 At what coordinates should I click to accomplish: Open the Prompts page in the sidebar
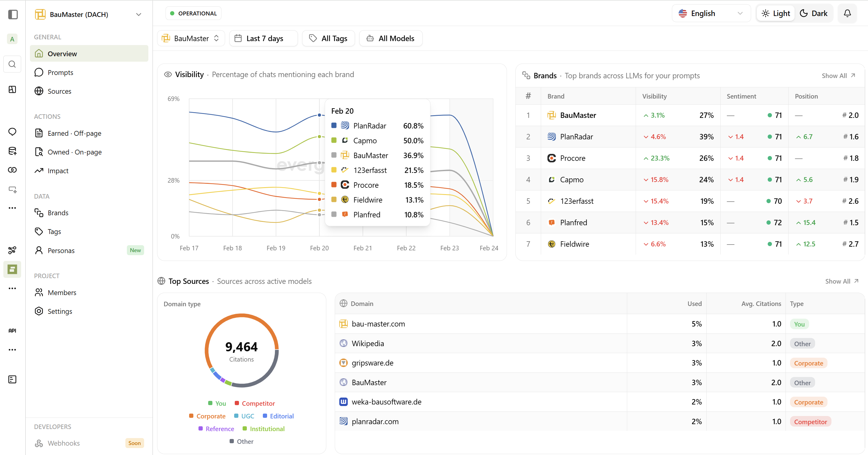(x=60, y=73)
